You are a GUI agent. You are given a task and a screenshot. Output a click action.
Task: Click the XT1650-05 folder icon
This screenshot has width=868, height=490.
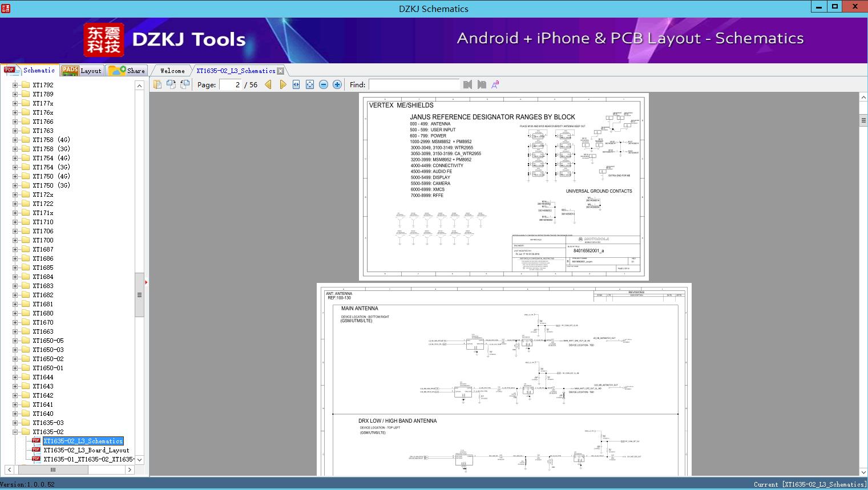click(x=26, y=341)
